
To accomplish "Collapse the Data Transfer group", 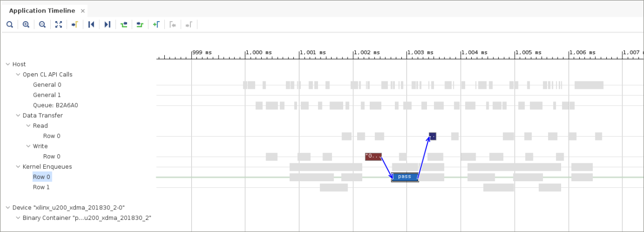I will click(18, 115).
